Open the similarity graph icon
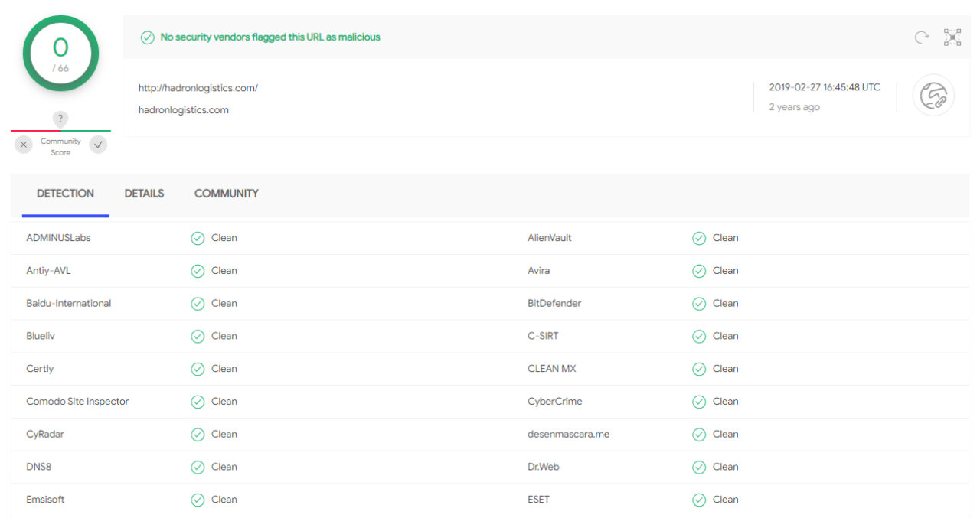 tap(952, 37)
